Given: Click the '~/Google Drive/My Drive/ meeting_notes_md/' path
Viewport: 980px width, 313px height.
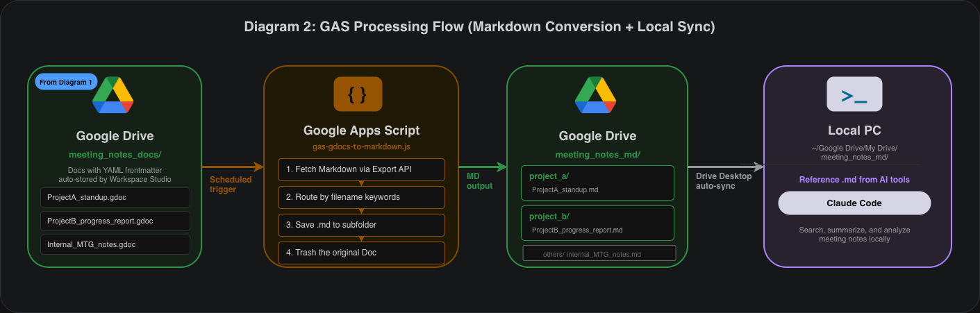Looking at the screenshot, I should (854, 153).
